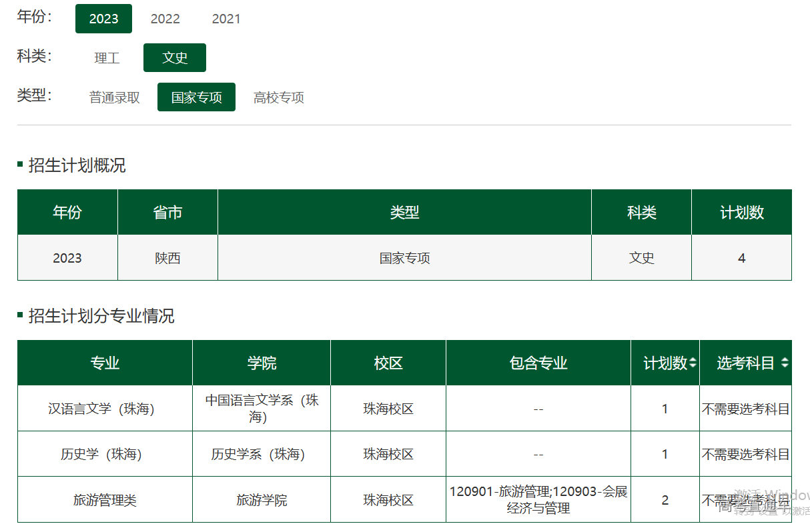Click the 包含专业 column header

pos(538,363)
